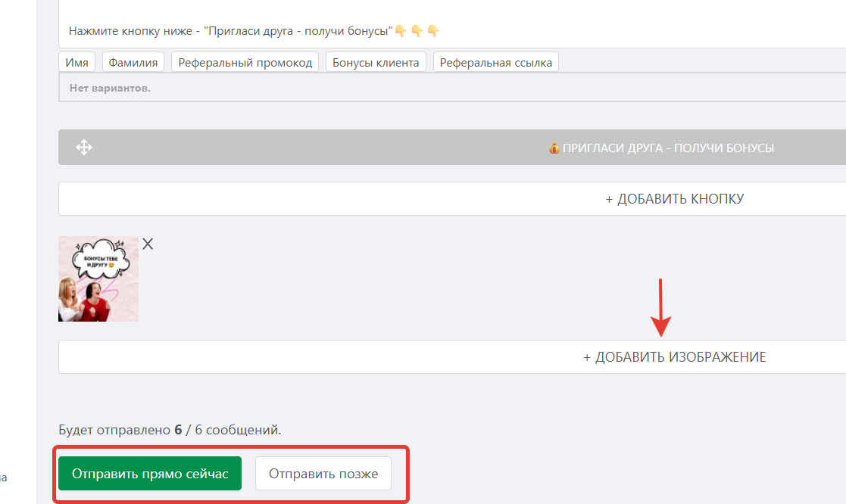Click the ДОБАВИТЬ ИЗОБРАЖЕНИЕ button

(452, 357)
